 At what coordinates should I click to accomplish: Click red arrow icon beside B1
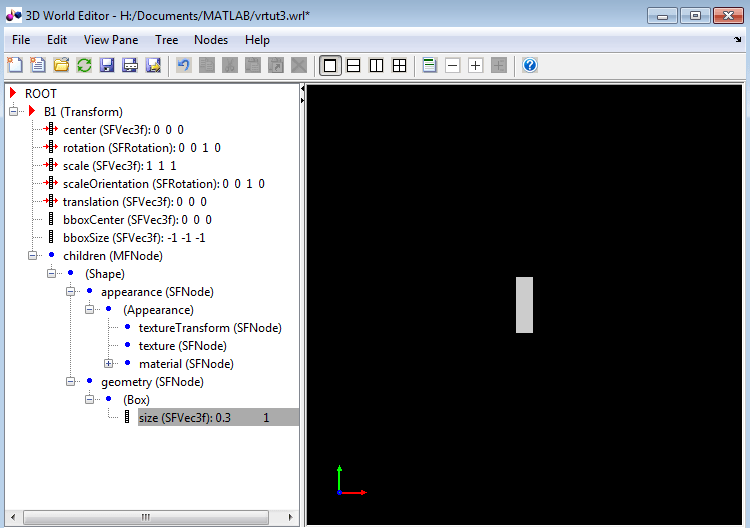click(32, 111)
